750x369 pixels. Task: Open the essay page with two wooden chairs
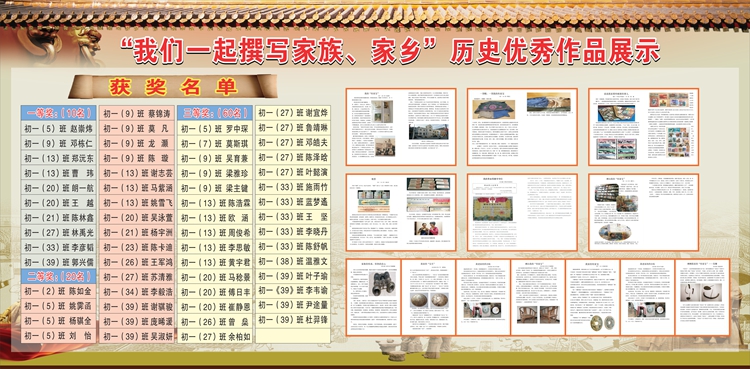[538, 297]
